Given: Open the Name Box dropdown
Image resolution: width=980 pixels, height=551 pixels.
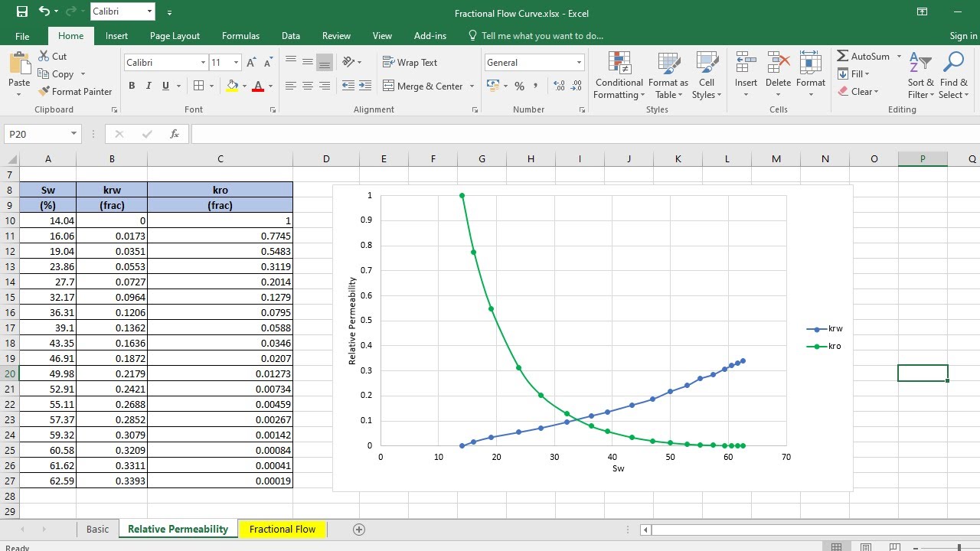Looking at the screenshot, I should click(73, 134).
